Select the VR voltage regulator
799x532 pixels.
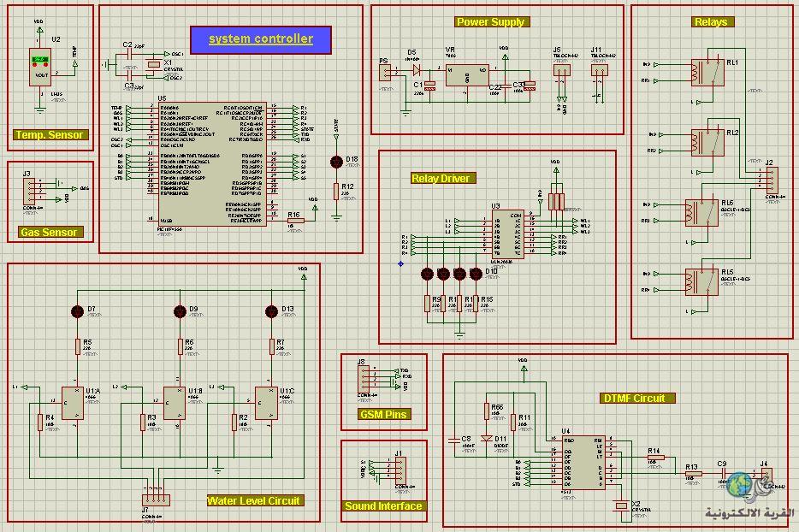point(468,75)
